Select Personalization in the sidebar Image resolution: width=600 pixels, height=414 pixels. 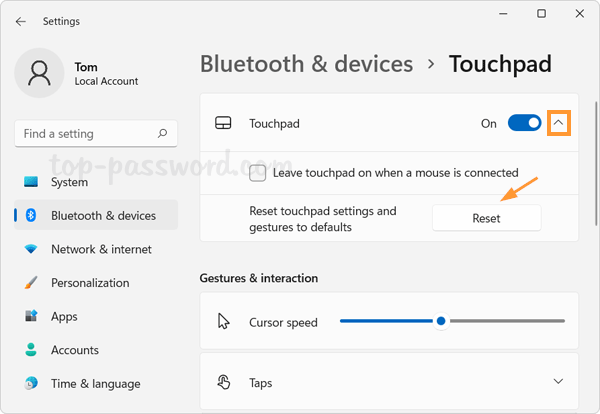90,283
